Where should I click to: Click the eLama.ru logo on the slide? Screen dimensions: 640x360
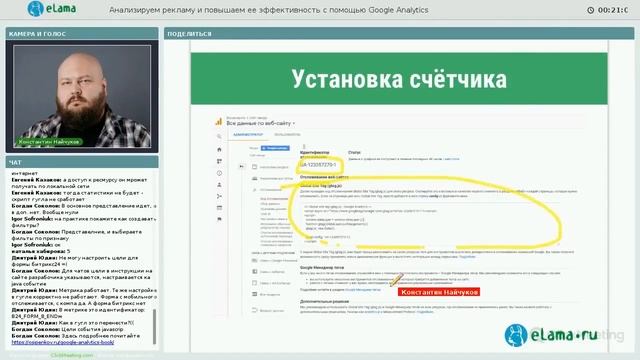[551, 335]
